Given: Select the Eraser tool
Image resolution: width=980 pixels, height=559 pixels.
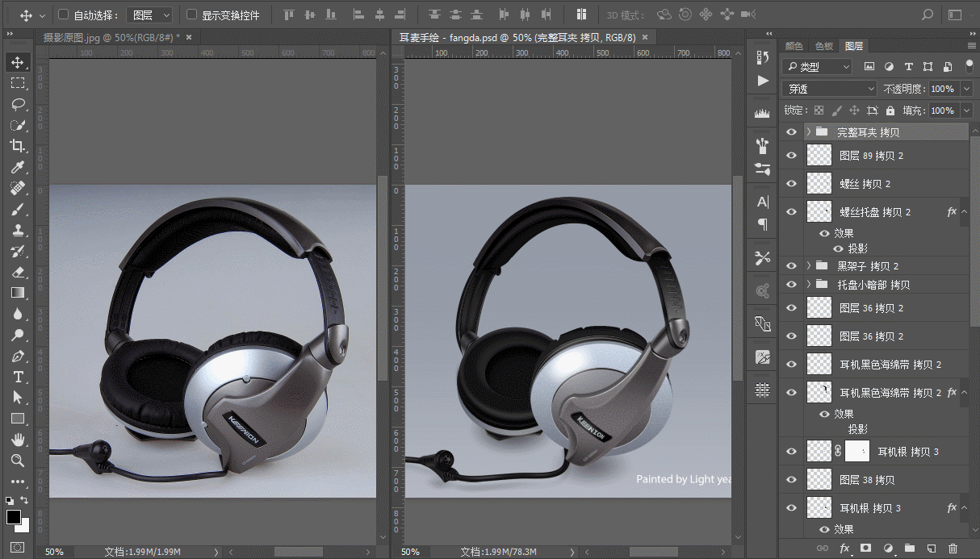Looking at the screenshot, I should tap(17, 272).
